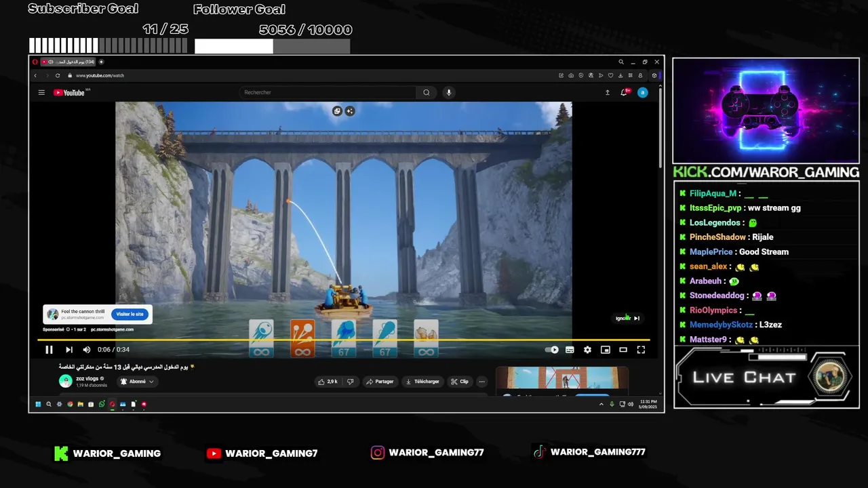Screen dimensions: 868x488
Task: Select the YouTube video browser tab
Action: coord(68,62)
